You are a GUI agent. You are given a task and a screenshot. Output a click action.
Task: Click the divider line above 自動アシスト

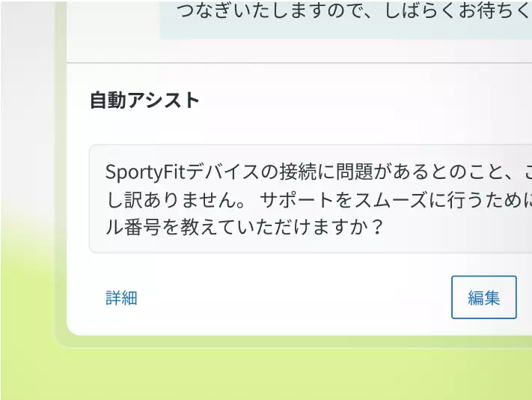pos(299,63)
